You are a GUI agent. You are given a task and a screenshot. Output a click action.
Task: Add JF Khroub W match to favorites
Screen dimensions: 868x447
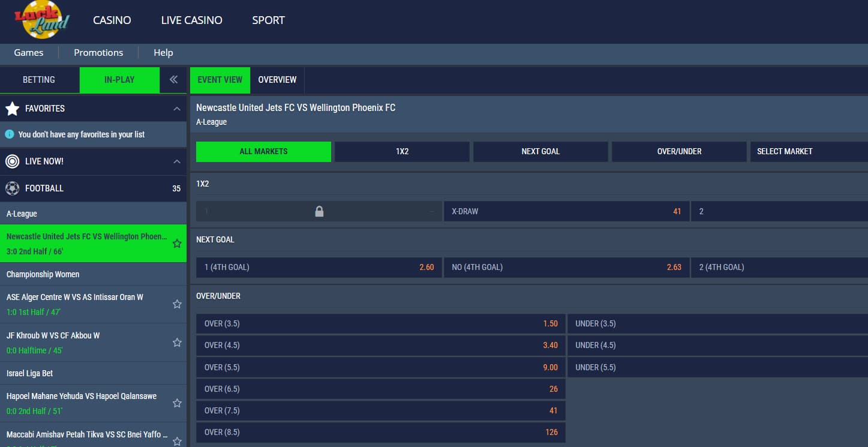pos(177,343)
